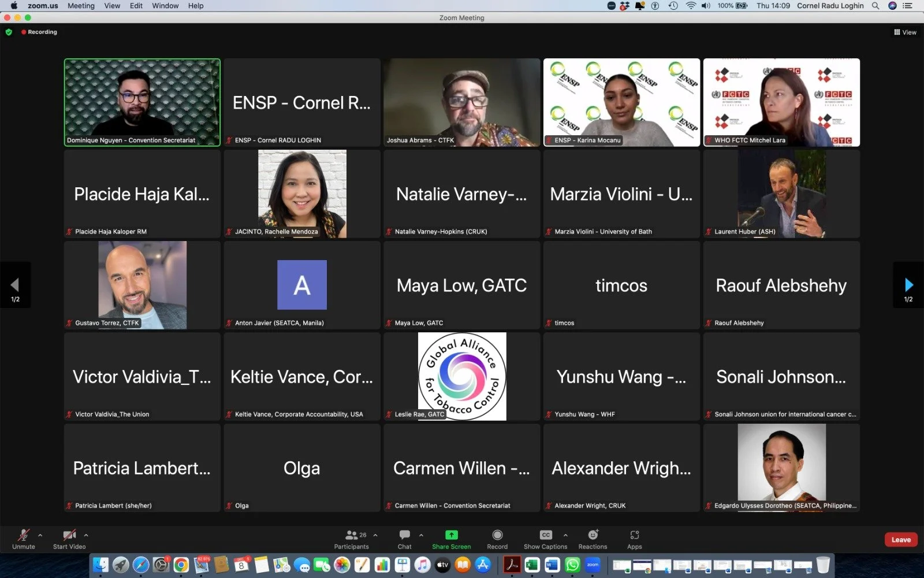Go to next gallery page with right arrow
This screenshot has width=924, height=578.
click(x=908, y=285)
